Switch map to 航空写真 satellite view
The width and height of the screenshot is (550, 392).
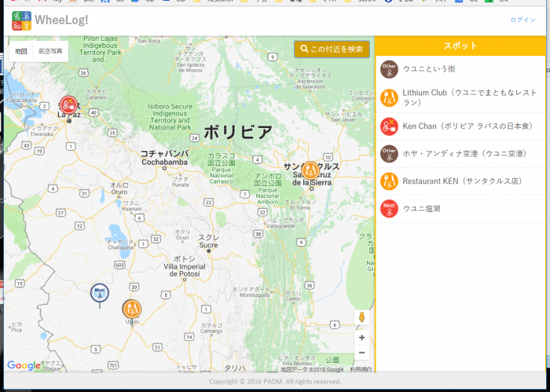(50, 51)
